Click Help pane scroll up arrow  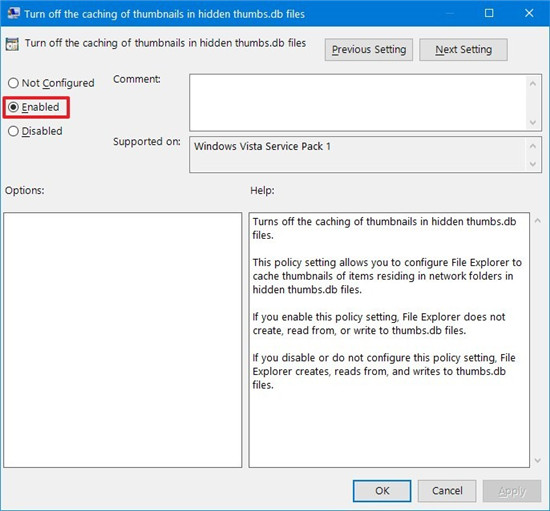[537, 221]
